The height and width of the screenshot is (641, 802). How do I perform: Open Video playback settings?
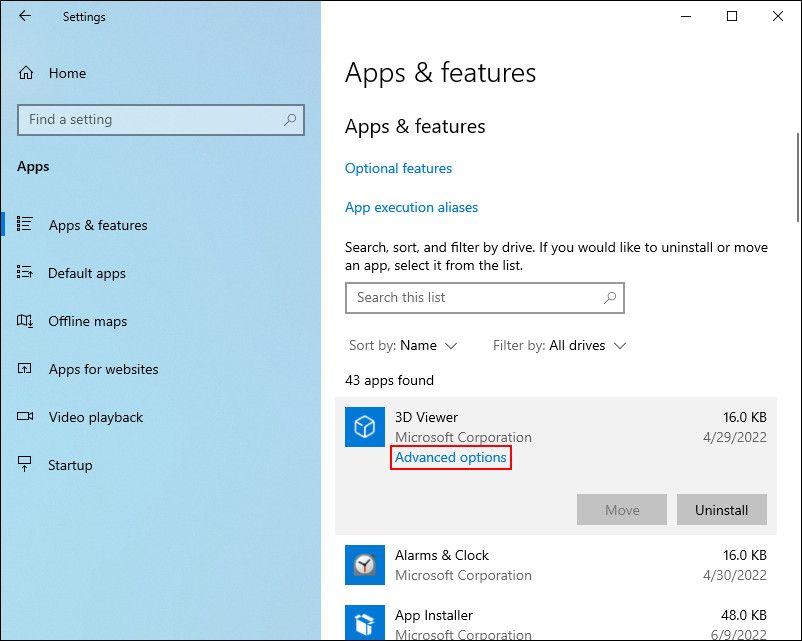pos(96,417)
